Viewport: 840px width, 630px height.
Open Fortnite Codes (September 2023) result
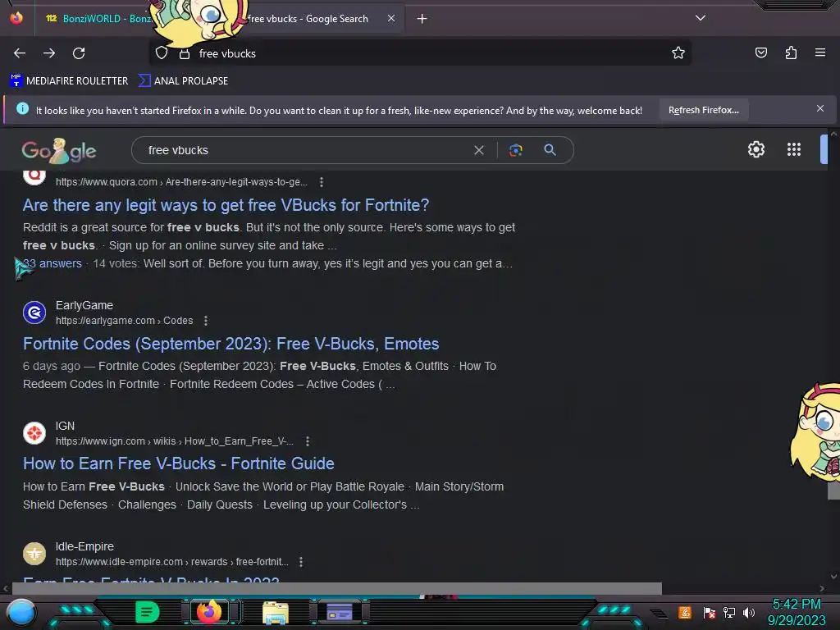(231, 344)
